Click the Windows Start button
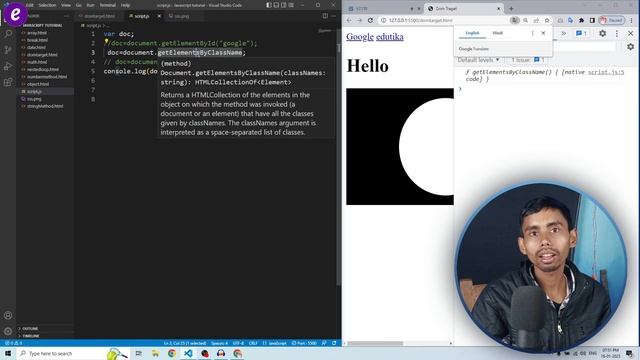The height and width of the screenshot is (360, 640). point(8,353)
